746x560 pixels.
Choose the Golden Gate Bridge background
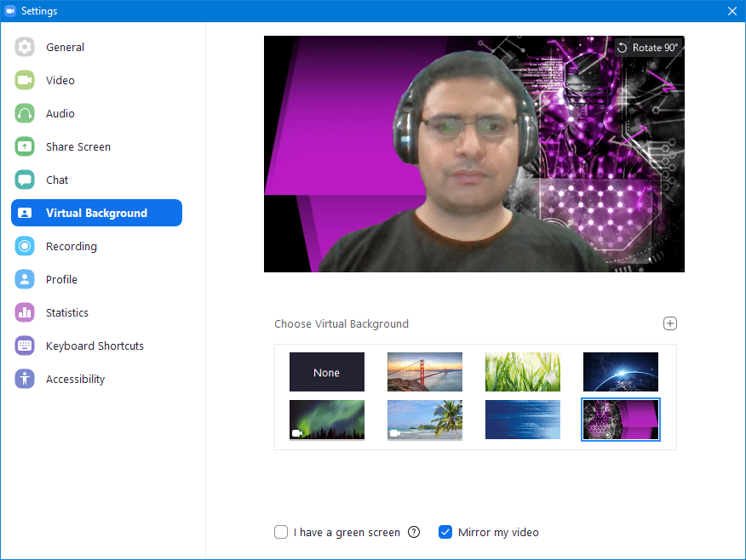[424, 372]
